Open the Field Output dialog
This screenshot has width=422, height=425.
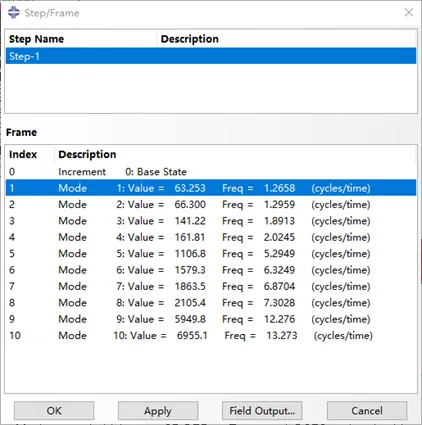pyautogui.click(x=262, y=411)
